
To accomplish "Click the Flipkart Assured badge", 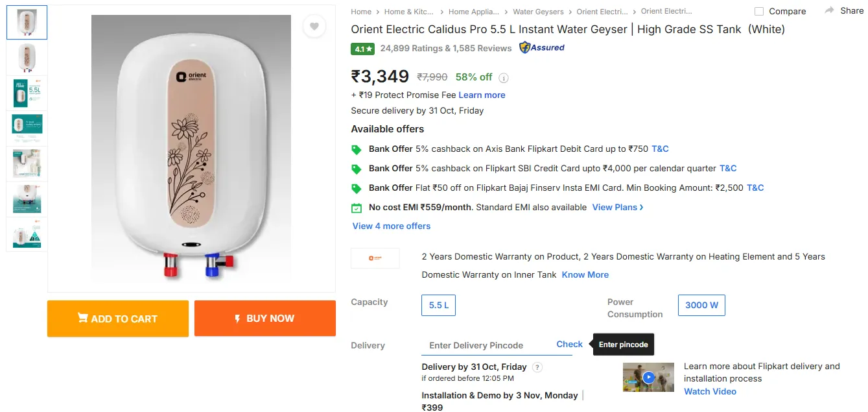I will point(542,48).
